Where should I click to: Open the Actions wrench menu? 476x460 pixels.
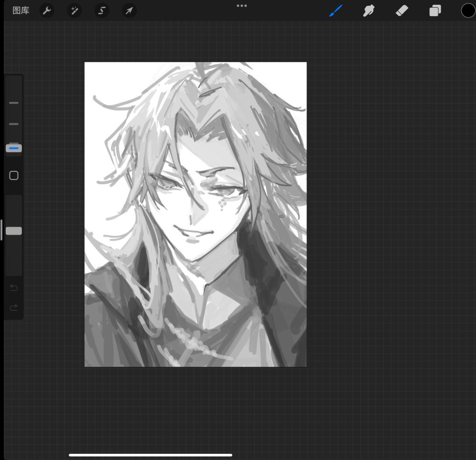coord(47,11)
